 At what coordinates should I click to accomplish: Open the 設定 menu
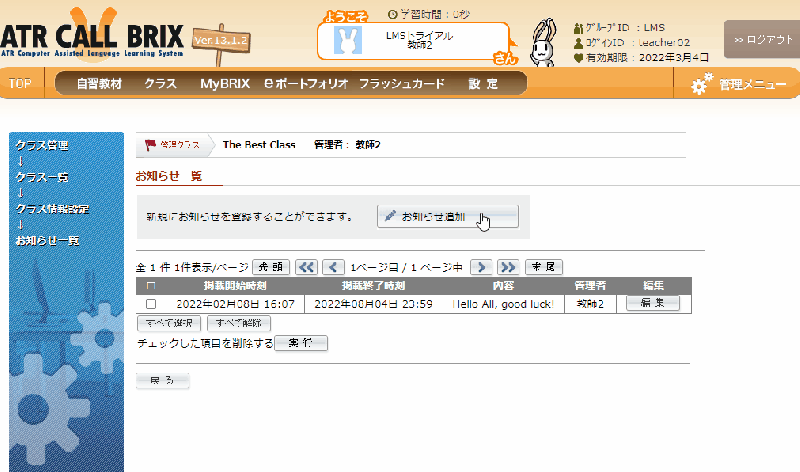coord(483,84)
